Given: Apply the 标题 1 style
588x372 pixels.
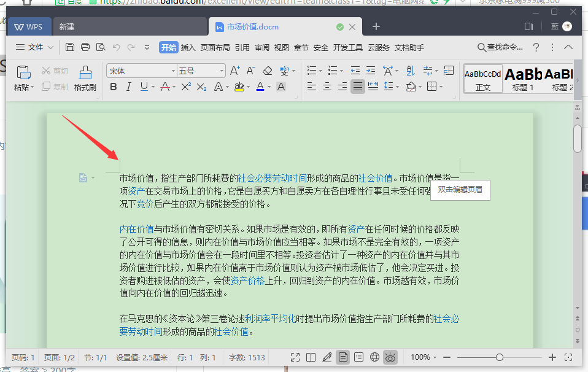Looking at the screenshot, I should click(523, 79).
